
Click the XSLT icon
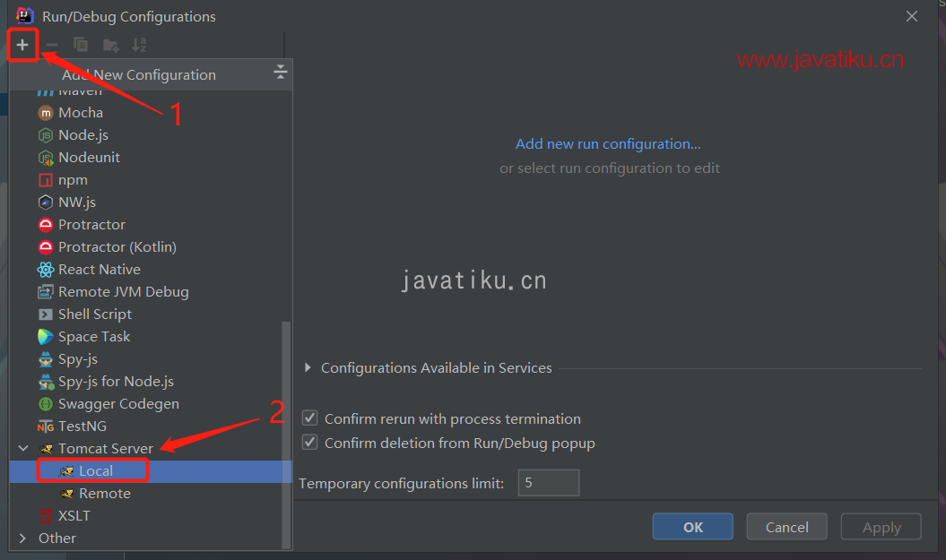pyautogui.click(x=46, y=515)
